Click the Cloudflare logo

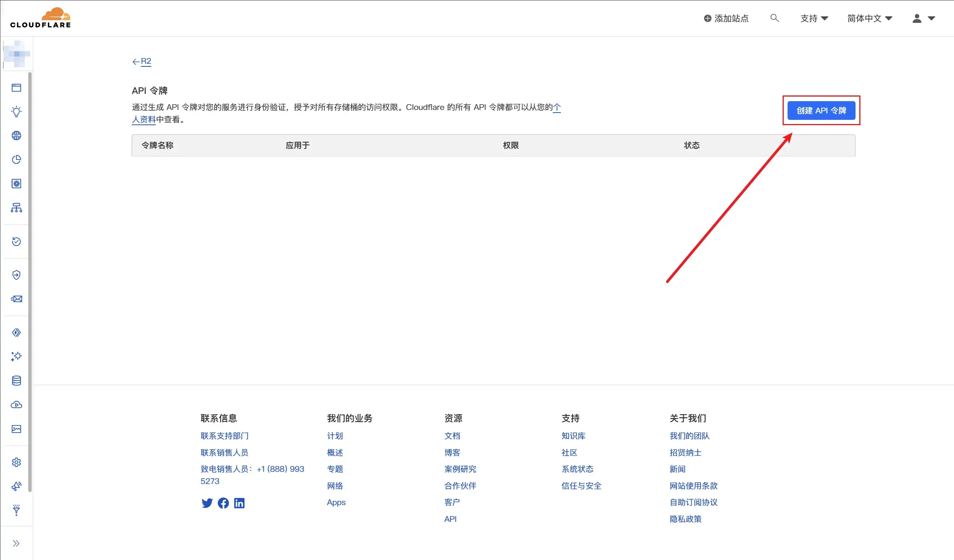40,18
